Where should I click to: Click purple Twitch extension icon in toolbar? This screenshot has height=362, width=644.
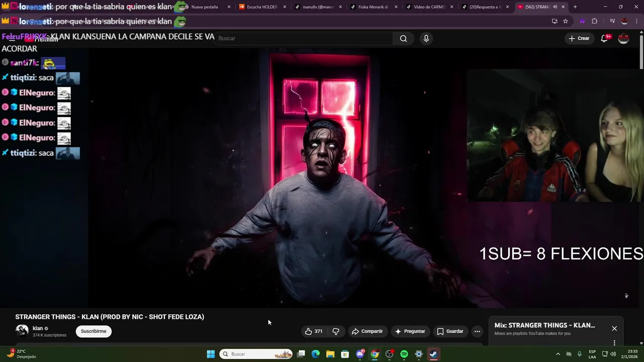pos(582,21)
